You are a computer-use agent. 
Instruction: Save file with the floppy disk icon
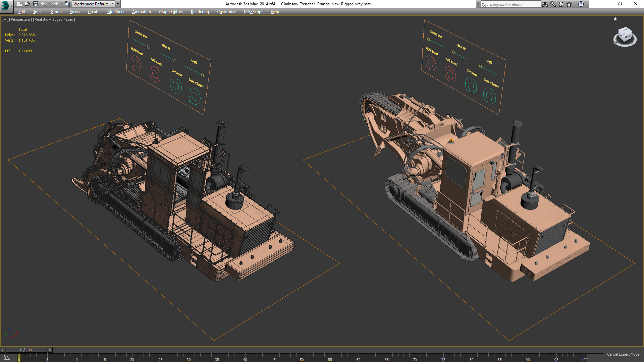[x=35, y=4]
